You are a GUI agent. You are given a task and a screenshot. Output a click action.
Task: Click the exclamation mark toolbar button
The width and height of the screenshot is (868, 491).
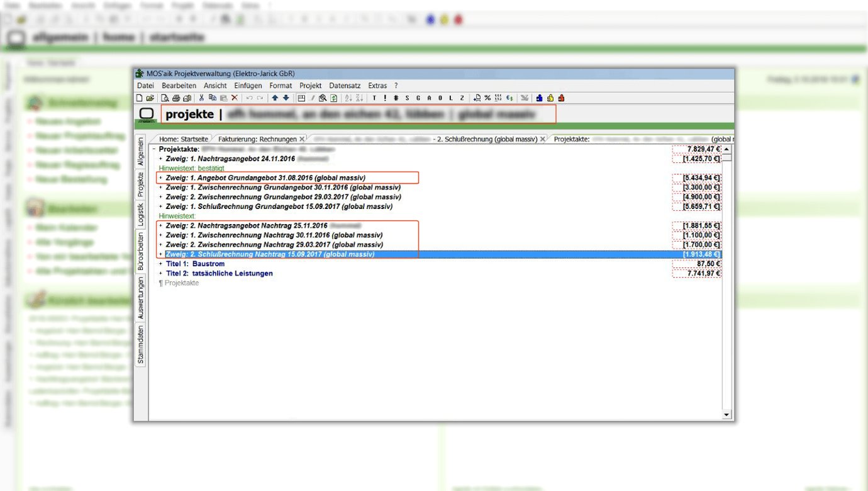click(385, 98)
